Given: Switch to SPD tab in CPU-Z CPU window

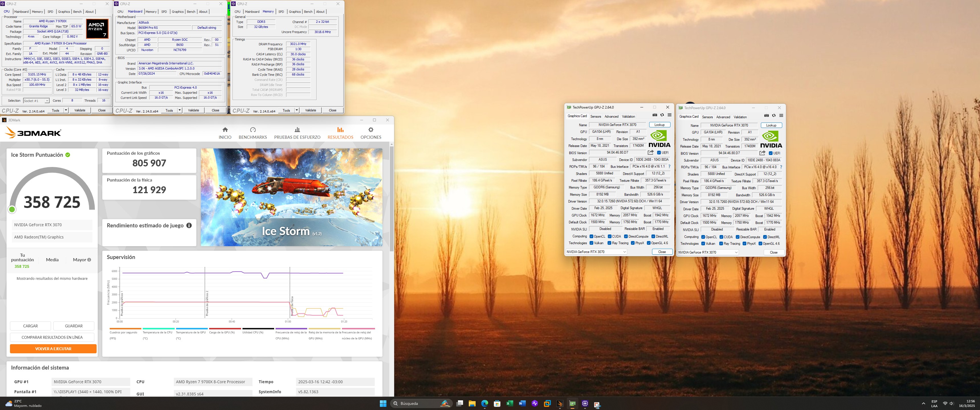Looking at the screenshot, I should 50,12.
